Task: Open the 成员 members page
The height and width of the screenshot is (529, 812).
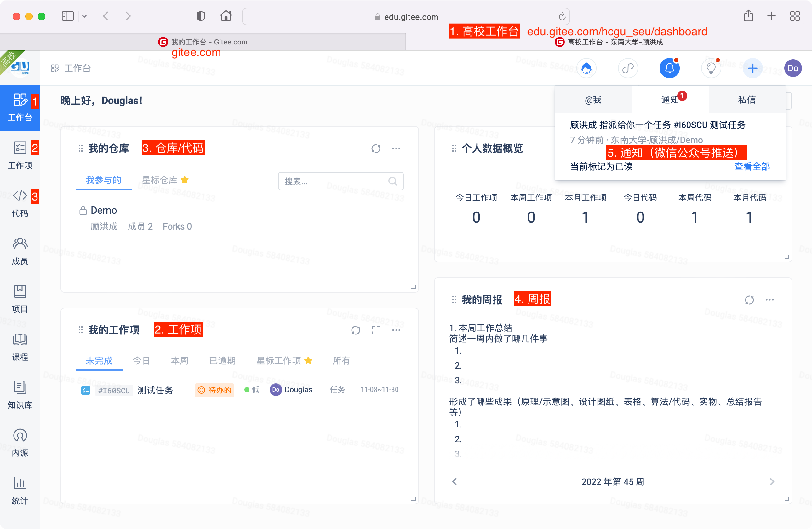Action: (x=20, y=251)
